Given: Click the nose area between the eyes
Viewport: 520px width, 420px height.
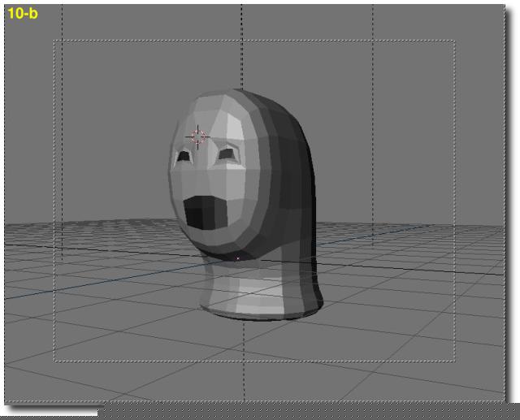Looking at the screenshot, I should pyautogui.click(x=205, y=167).
